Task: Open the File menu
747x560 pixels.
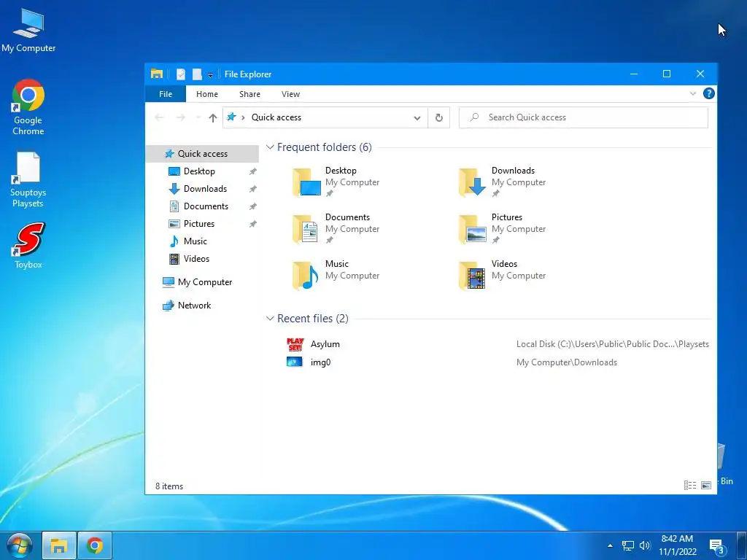Action: point(166,94)
